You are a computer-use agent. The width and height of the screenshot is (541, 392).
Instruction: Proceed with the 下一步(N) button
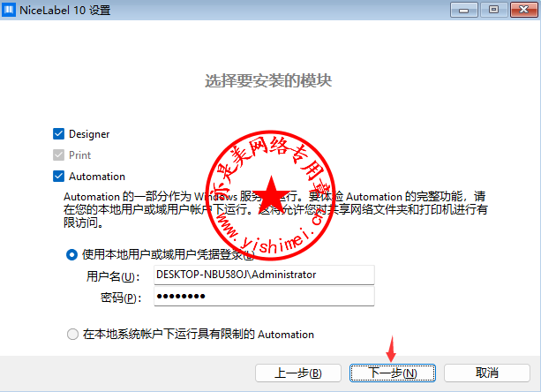(392, 373)
